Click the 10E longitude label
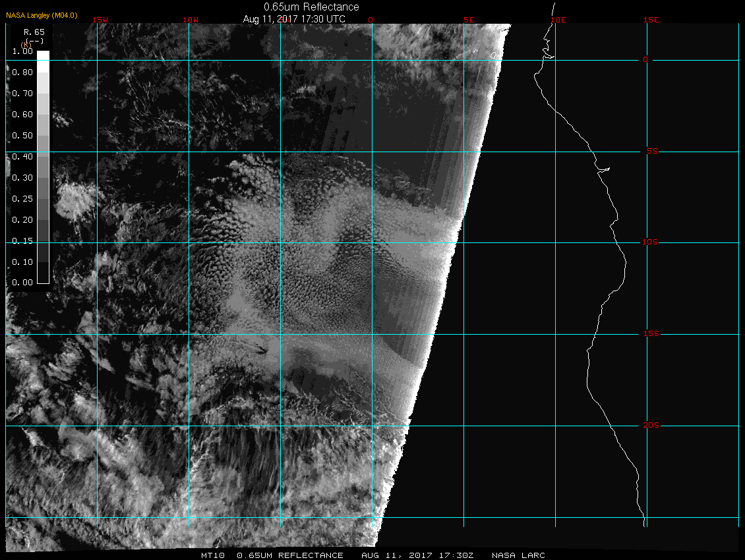 point(558,20)
